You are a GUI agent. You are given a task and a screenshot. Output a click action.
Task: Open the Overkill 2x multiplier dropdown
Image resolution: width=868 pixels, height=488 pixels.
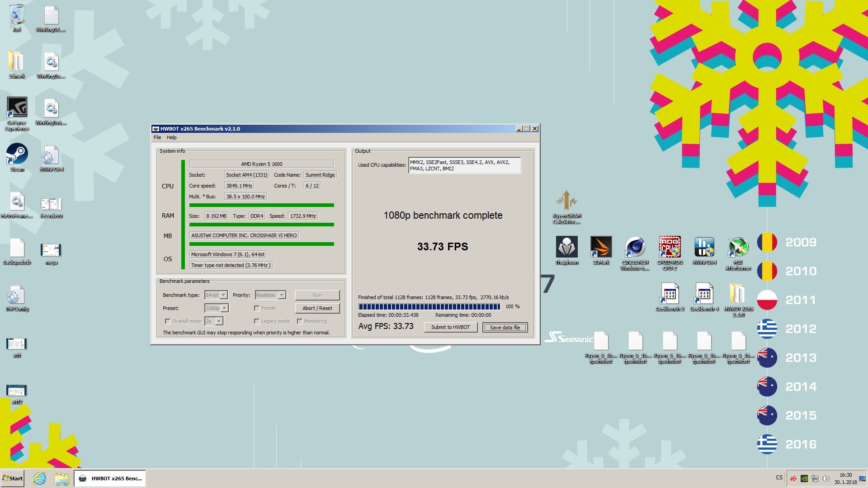click(x=214, y=321)
